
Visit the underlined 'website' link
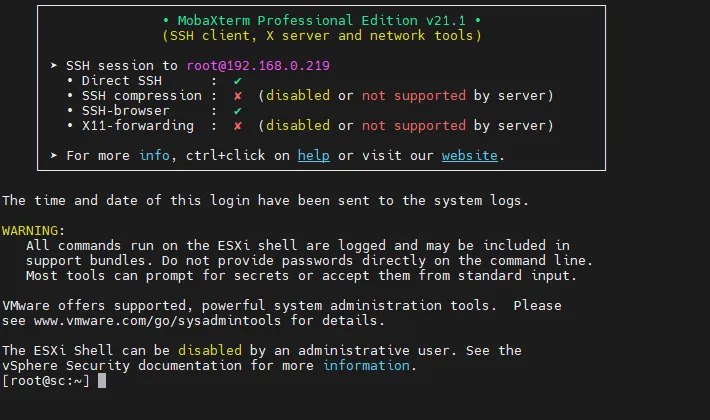(x=470, y=156)
